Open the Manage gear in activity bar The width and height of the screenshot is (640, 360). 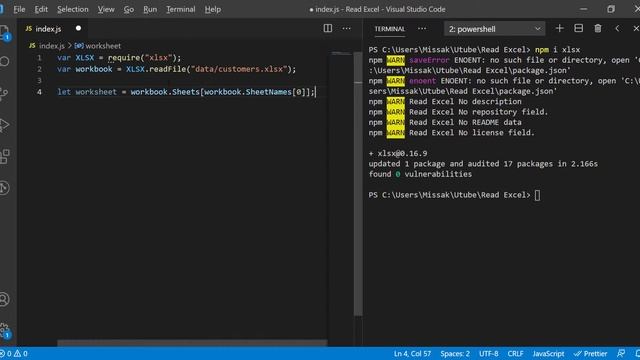coord(4,330)
